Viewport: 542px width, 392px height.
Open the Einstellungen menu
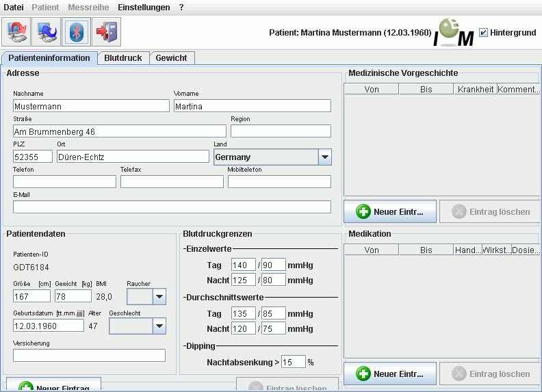click(x=144, y=8)
